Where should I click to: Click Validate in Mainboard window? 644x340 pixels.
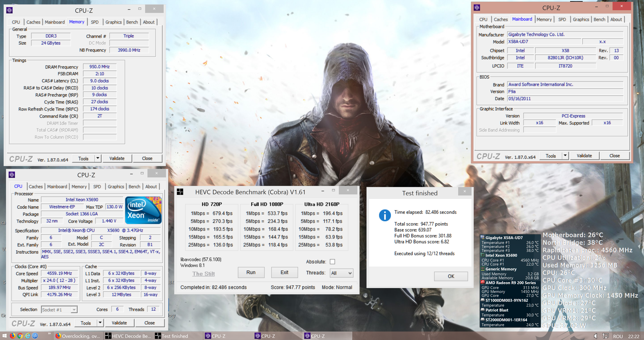click(x=584, y=156)
